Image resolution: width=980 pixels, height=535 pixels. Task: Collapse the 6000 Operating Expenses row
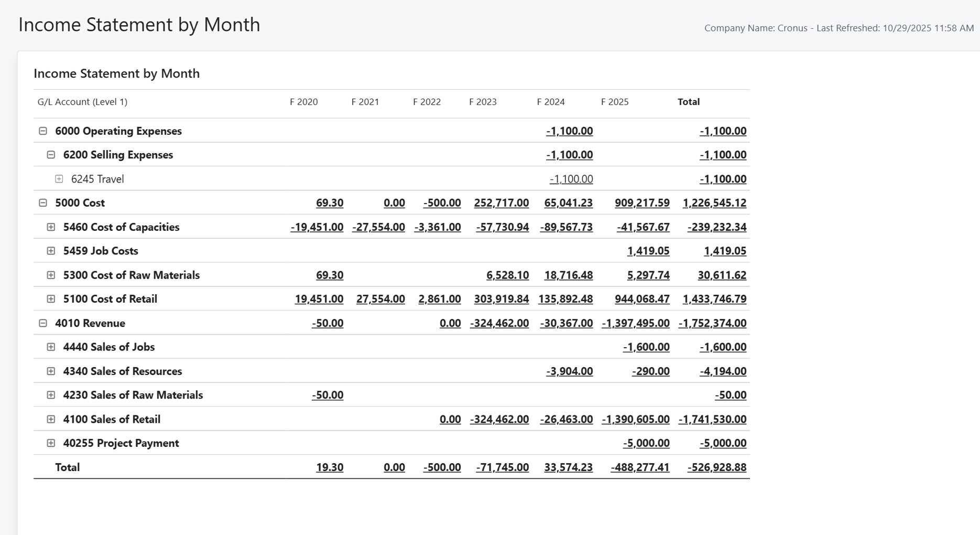pyautogui.click(x=43, y=131)
